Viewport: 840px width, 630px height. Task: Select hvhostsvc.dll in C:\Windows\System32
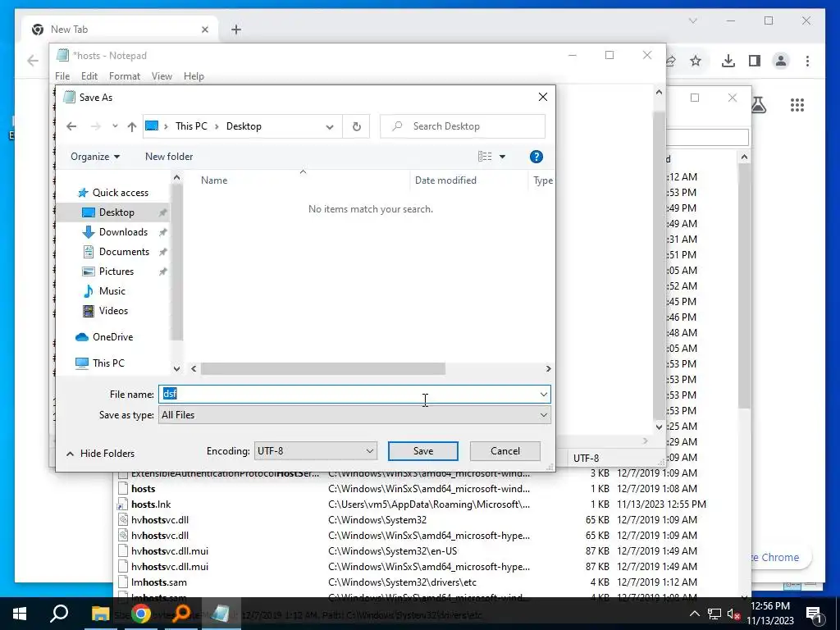(x=160, y=519)
